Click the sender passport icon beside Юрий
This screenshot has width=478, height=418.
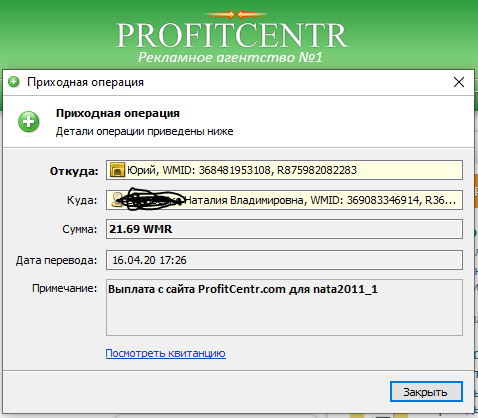(x=117, y=170)
